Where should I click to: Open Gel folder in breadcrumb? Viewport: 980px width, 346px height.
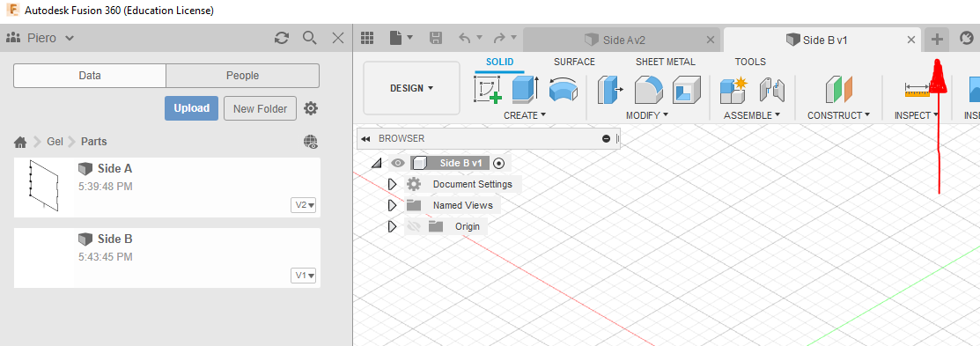click(55, 142)
